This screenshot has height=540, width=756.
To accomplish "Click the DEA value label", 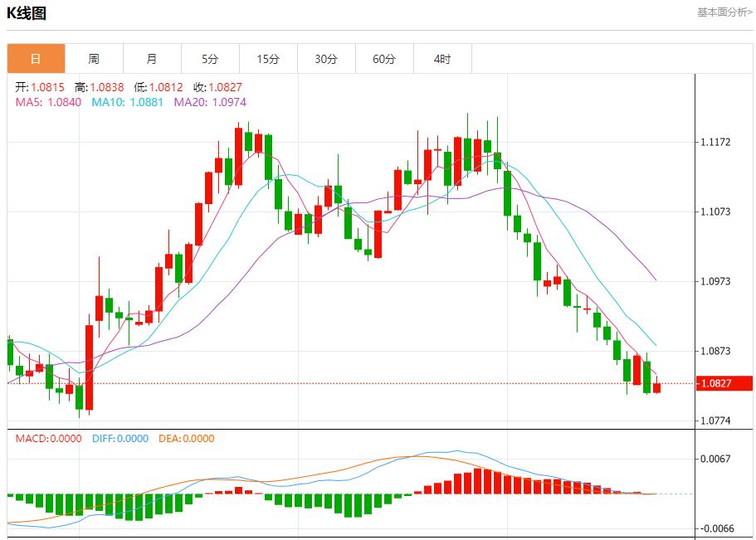I will pos(186,439).
